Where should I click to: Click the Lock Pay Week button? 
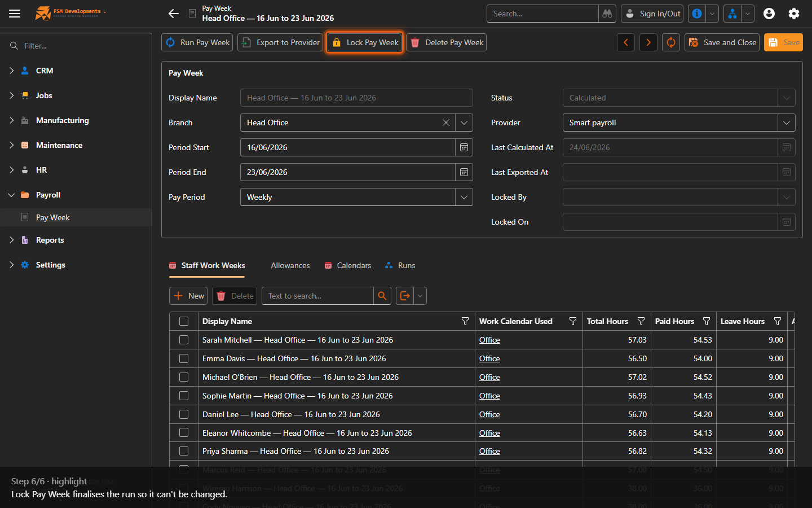tap(365, 42)
